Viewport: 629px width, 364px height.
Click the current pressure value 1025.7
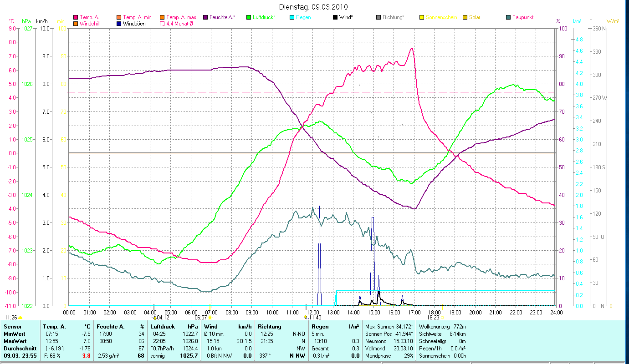point(189,356)
